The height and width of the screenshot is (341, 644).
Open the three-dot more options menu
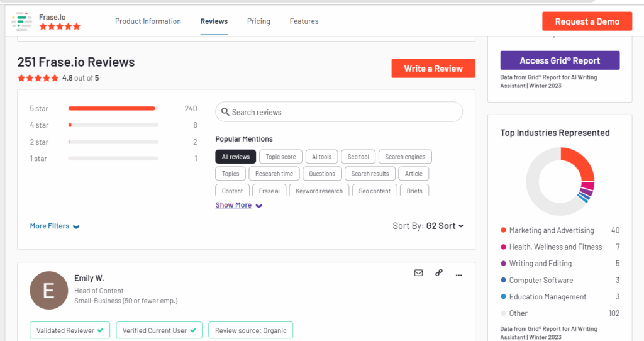(x=459, y=274)
